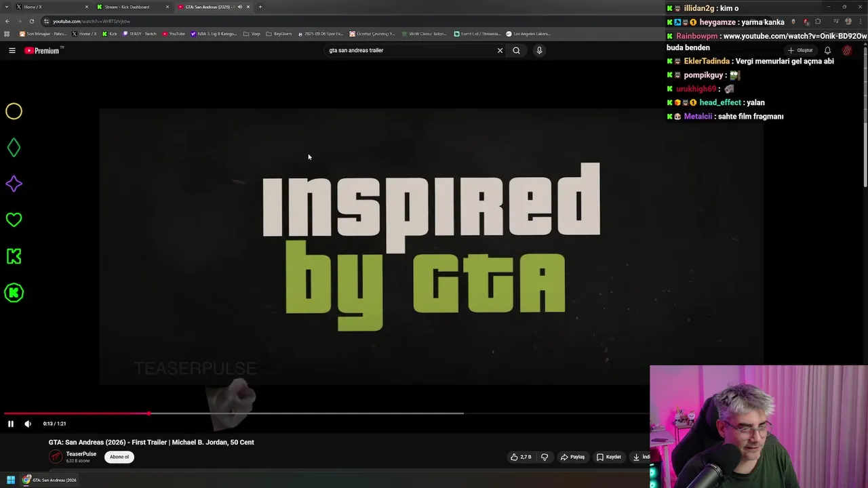Open the Los Angeles Lakers bookmark
This screenshot has width=868, height=488.
point(528,33)
